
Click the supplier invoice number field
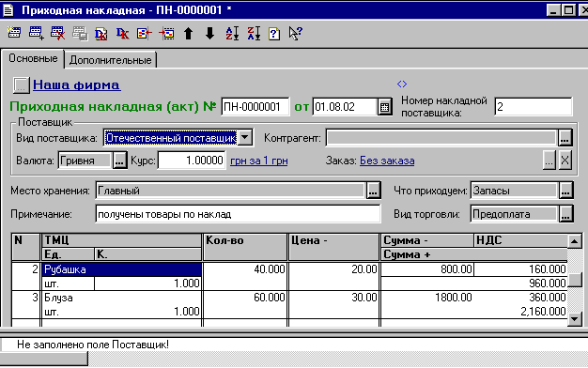533,107
